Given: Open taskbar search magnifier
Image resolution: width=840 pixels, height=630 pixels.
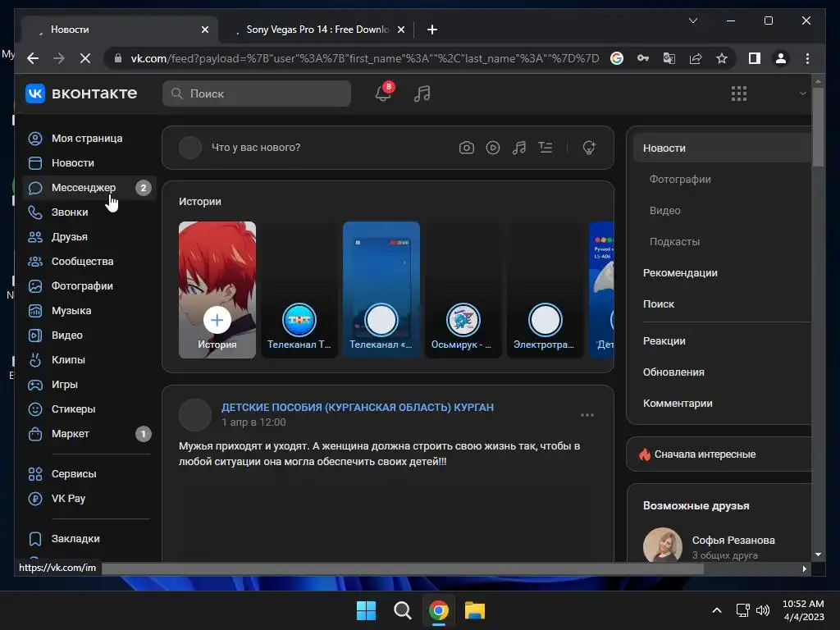Looking at the screenshot, I should [x=402, y=610].
